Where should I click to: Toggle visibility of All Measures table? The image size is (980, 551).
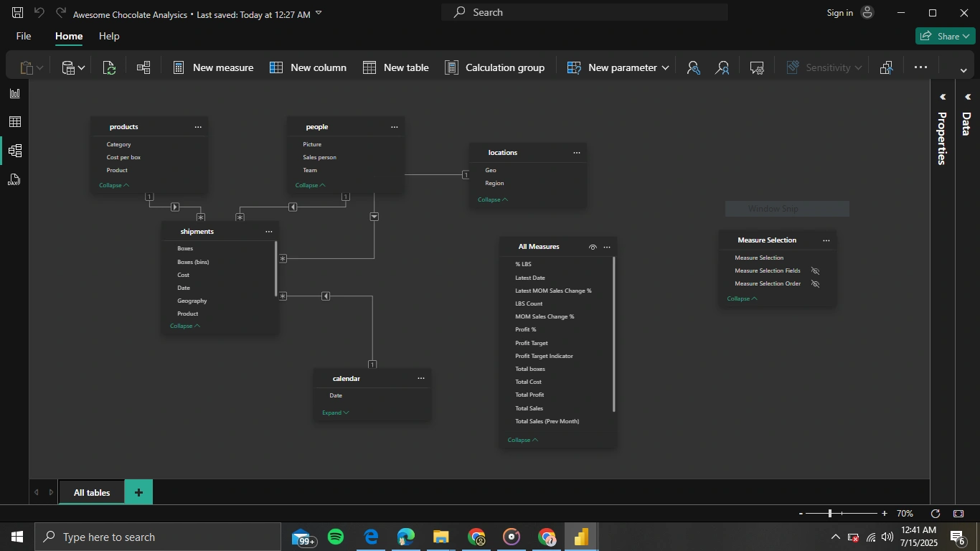click(x=593, y=247)
